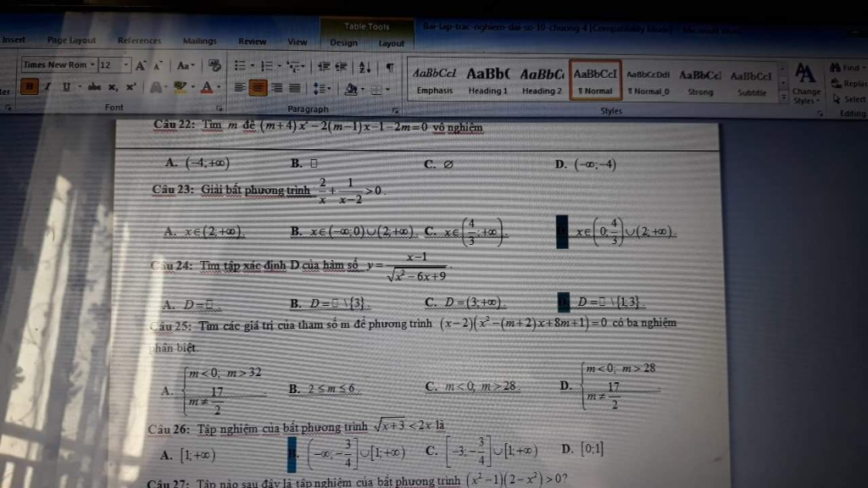Image resolution: width=868 pixels, height=488 pixels.
Task: Click Select cursor icon
Action: (x=837, y=99)
